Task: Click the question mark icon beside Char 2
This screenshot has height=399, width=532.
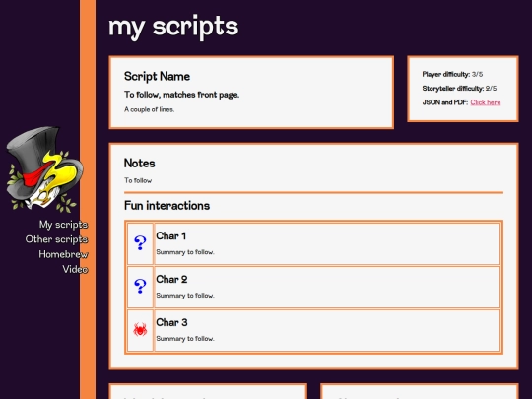Action: pyautogui.click(x=140, y=287)
